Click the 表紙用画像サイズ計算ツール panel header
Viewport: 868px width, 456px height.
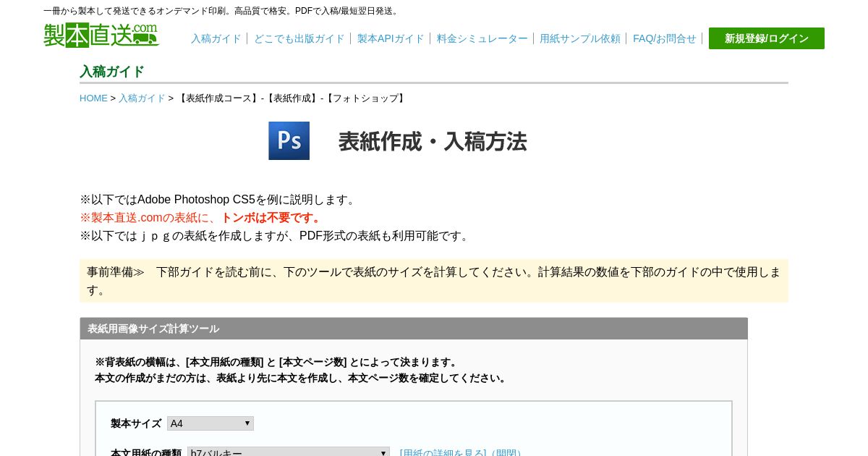(414, 329)
